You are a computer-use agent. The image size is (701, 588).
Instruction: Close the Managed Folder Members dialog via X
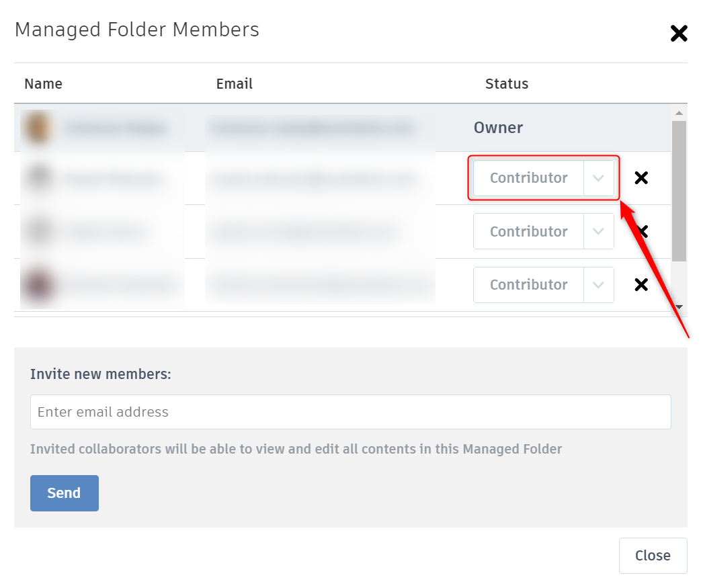click(x=679, y=33)
